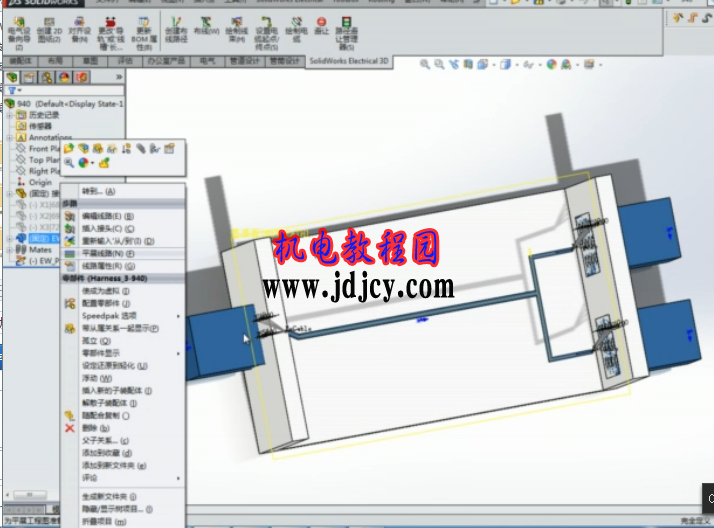Screen dimensions: 714x528
Task: Choose 浮动 (W) menu entry
Action: click(x=123, y=378)
